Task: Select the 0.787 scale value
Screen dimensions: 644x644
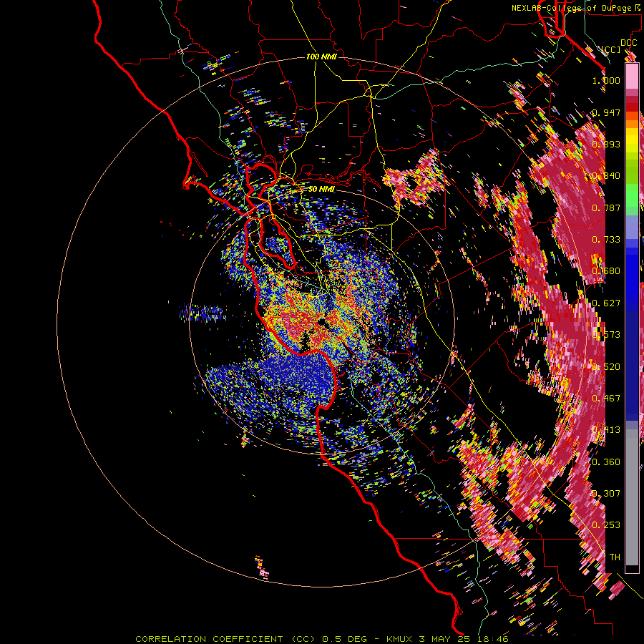Action: pos(606,208)
